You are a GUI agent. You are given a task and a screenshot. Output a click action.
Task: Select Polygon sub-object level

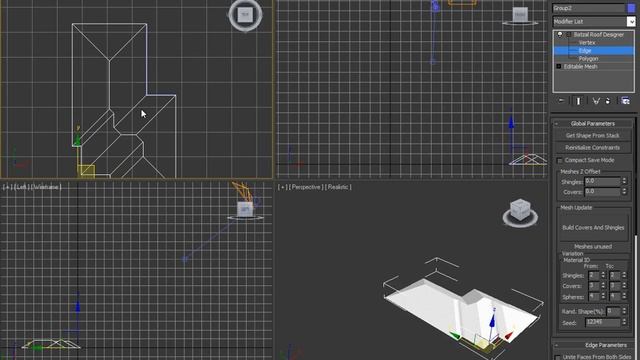(x=588, y=58)
